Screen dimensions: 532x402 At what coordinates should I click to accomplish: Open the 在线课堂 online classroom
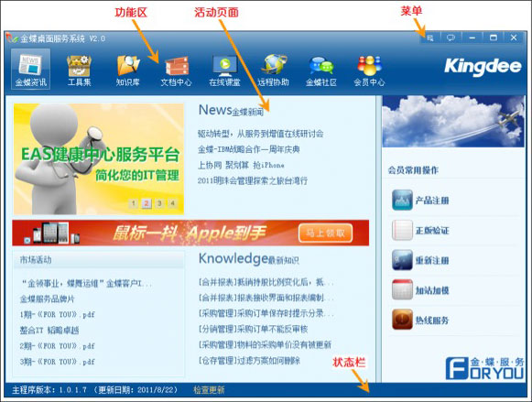tap(224, 71)
